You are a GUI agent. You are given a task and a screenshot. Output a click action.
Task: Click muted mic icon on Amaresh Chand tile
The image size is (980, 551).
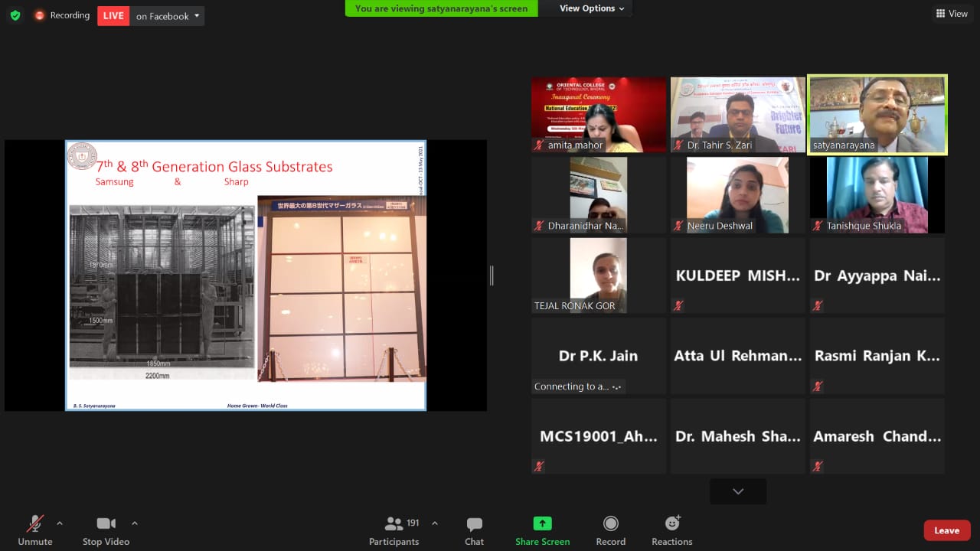point(818,466)
